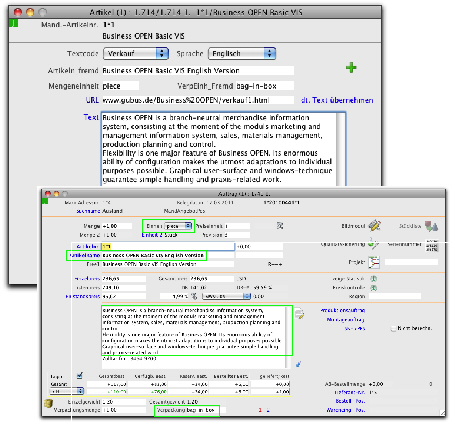
Task: Click the package box icon near Einzelgewicht
Action: 49,403
